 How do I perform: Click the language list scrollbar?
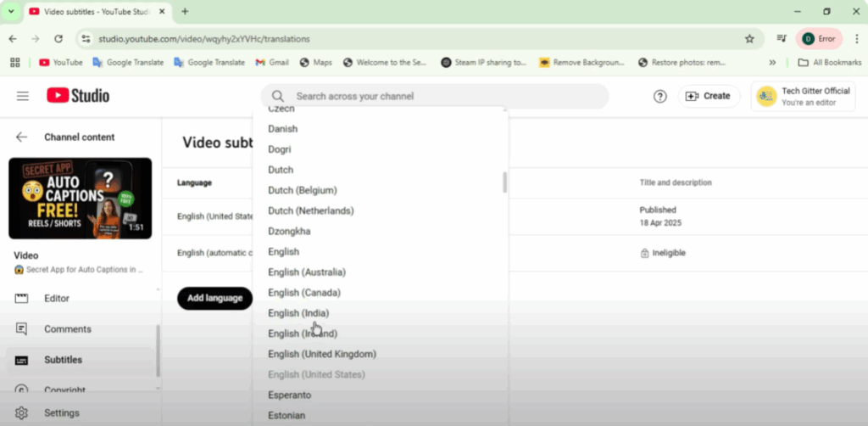coord(504,182)
